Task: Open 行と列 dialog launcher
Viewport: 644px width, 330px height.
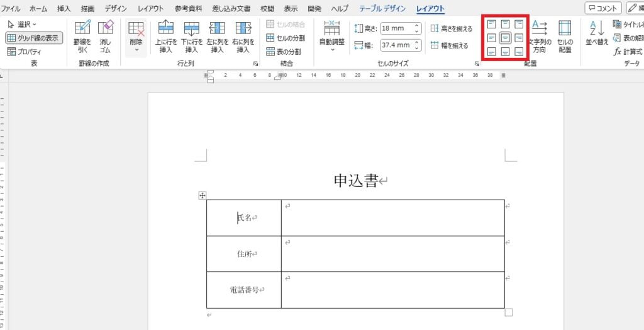Action: click(255, 64)
